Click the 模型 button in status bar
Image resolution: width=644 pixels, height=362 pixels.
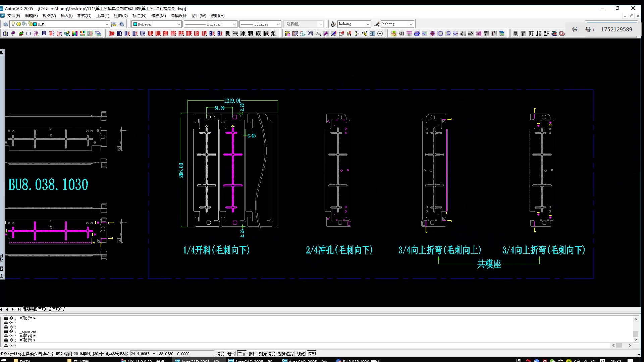(312, 354)
